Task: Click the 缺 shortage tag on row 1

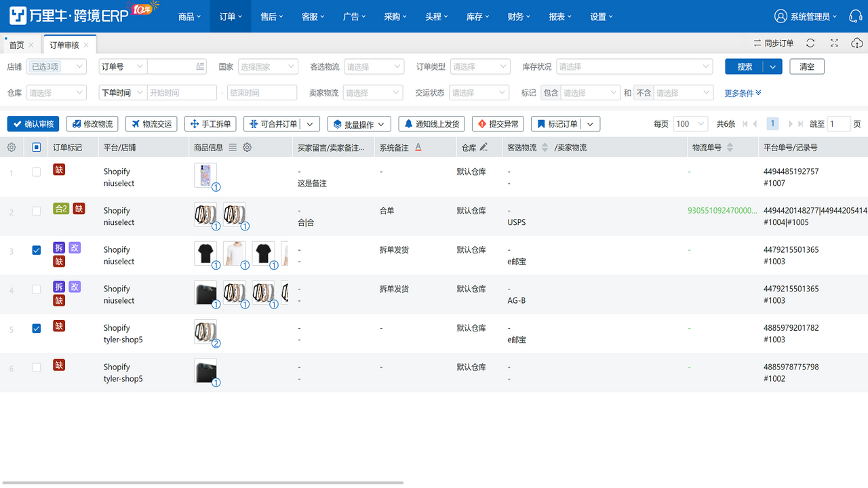Action: point(59,169)
